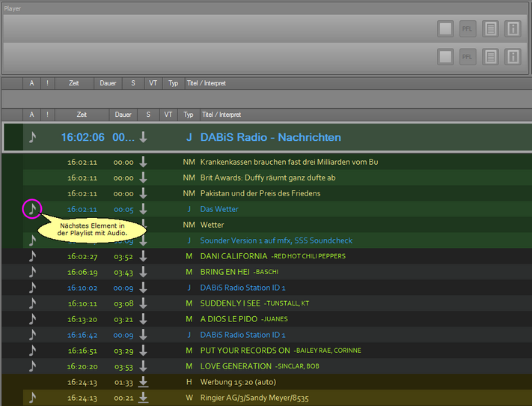Enable PFL on the lower player
The height and width of the screenshot is (406, 532).
pos(468,57)
